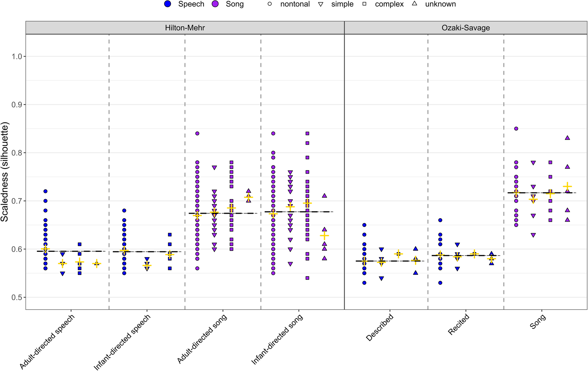This screenshot has height=371, width=588.
Task: Click the 1.0 y-axis tick label
Action: [x=16, y=57]
